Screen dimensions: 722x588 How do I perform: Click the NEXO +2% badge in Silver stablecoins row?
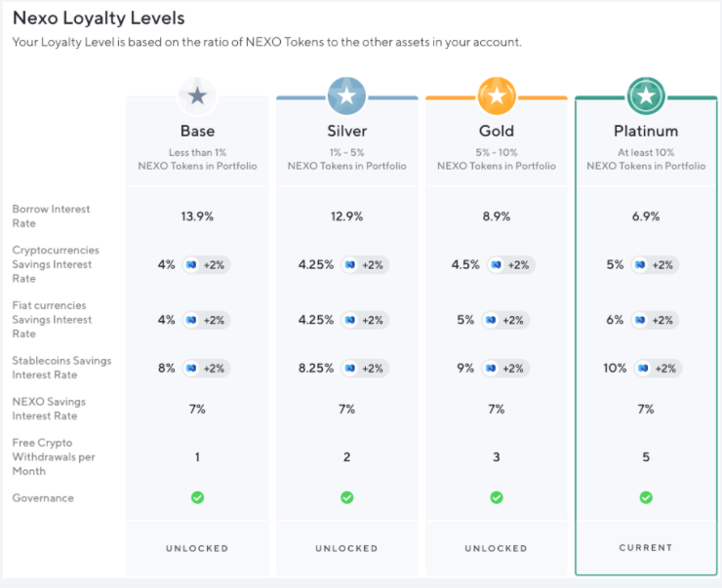(365, 369)
